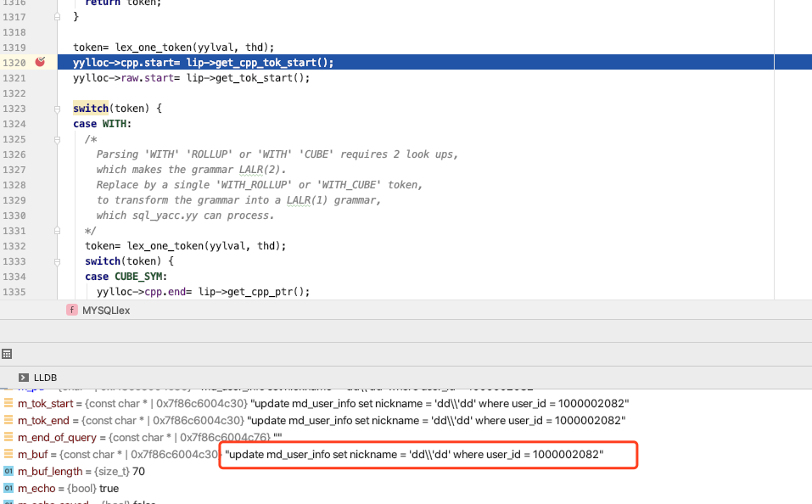Image resolution: width=812 pixels, height=504 pixels.
Task: Click the pointer icon beside m_tok_start
Action: pos(8,403)
